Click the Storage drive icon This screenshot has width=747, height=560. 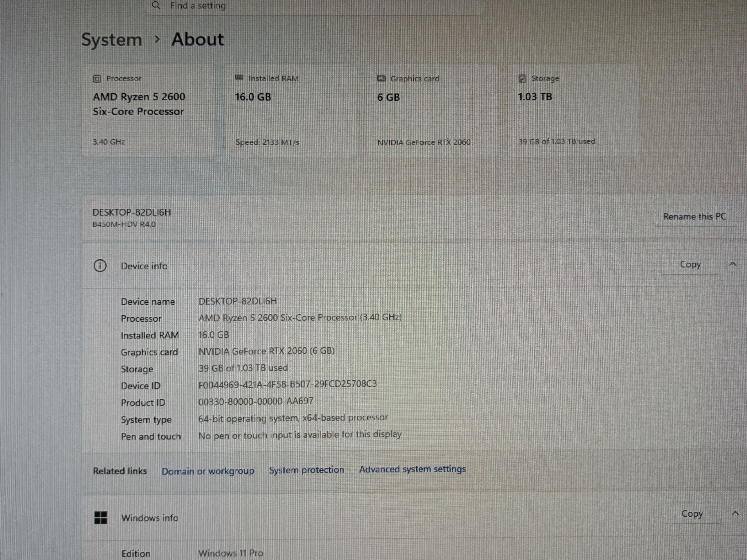tap(522, 78)
